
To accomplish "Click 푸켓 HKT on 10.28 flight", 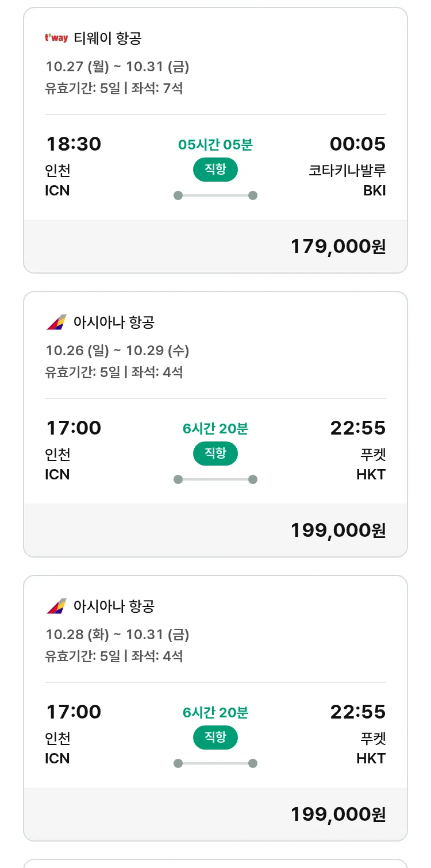I will [x=371, y=748].
